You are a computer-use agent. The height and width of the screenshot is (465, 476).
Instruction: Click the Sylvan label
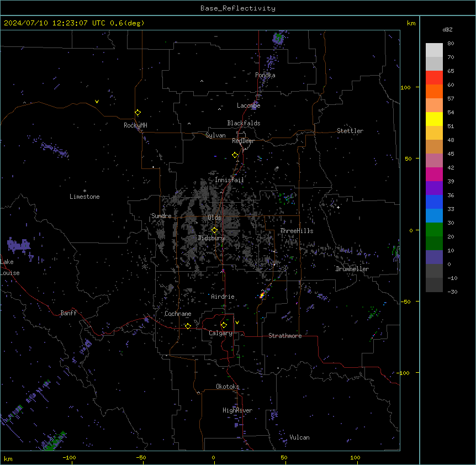(215, 135)
